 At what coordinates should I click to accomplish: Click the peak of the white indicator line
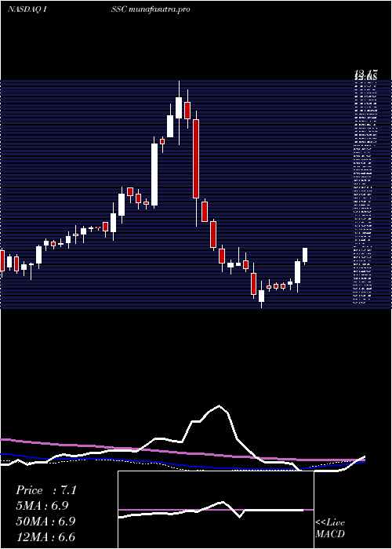pos(220,405)
